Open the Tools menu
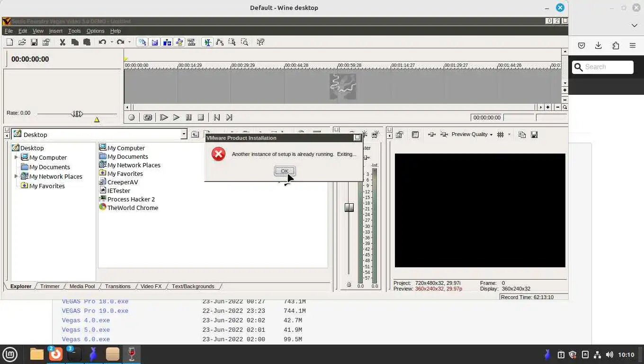644x364 pixels. (74, 31)
